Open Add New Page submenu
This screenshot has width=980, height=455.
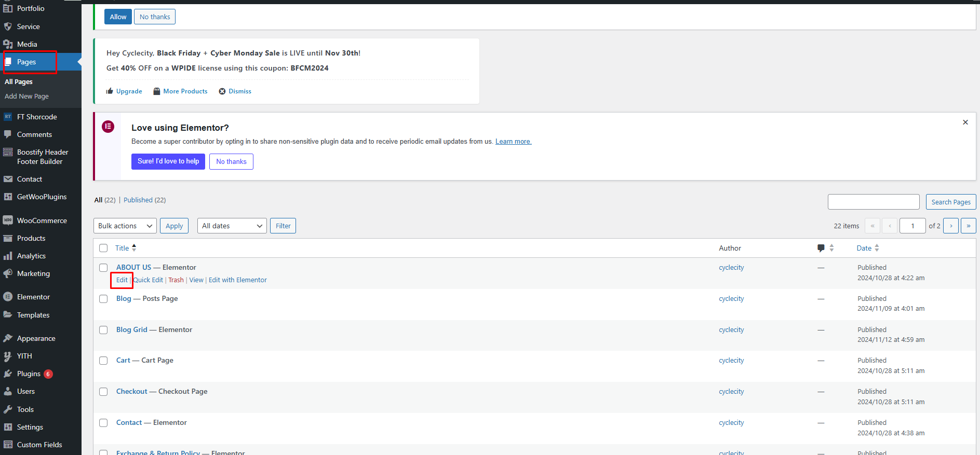26,96
